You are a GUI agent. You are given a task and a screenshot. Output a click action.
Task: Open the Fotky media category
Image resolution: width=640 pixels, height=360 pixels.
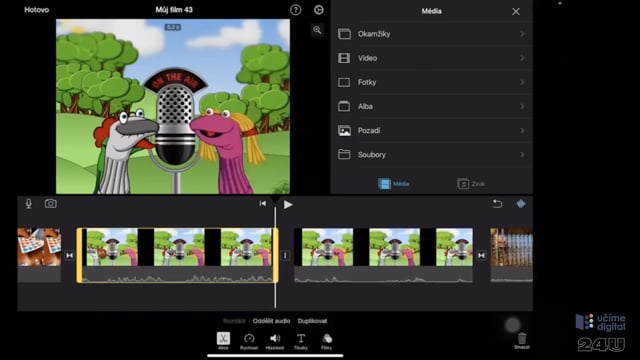click(431, 82)
